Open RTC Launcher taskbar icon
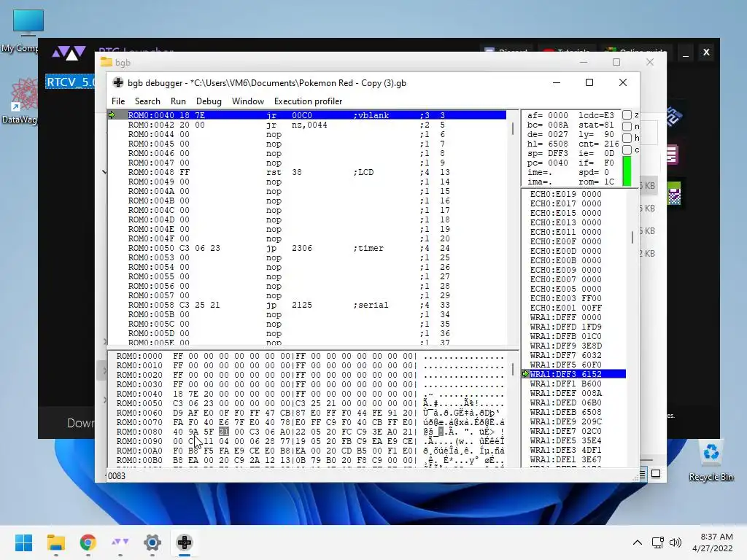This screenshot has height=560, width=747. pyautogui.click(x=120, y=542)
